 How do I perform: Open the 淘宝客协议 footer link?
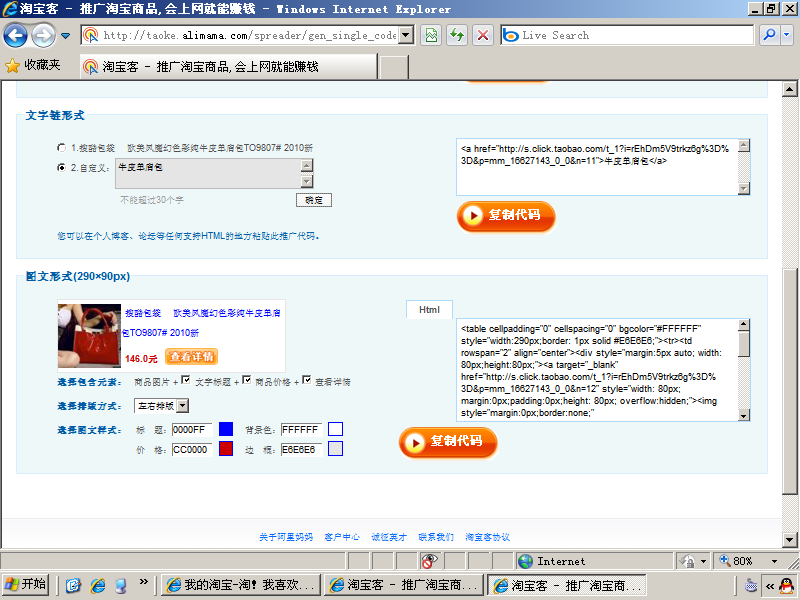(487, 537)
